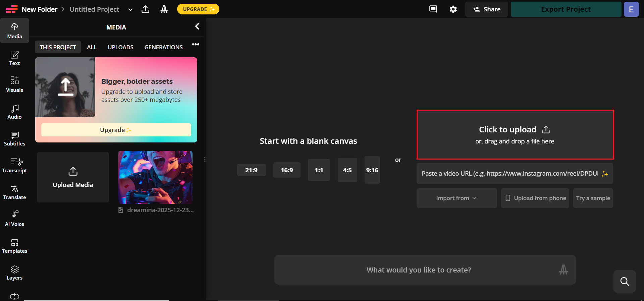
Task: Click Upload from phone button
Action: pos(535,198)
